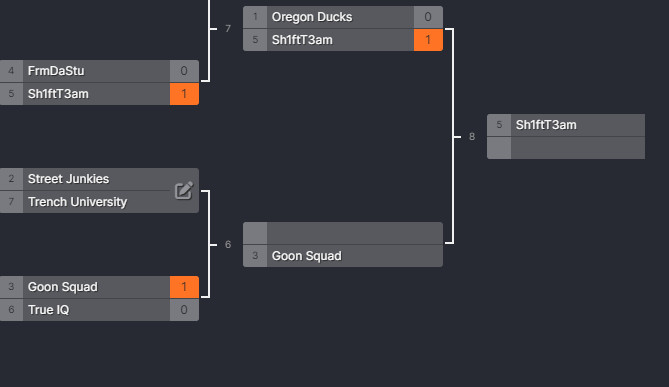
Task: Click orange score 1 for Goon Squad
Action: click(184, 287)
